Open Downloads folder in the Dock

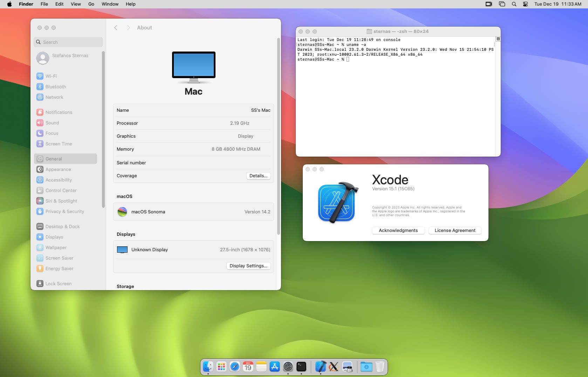[367, 366]
